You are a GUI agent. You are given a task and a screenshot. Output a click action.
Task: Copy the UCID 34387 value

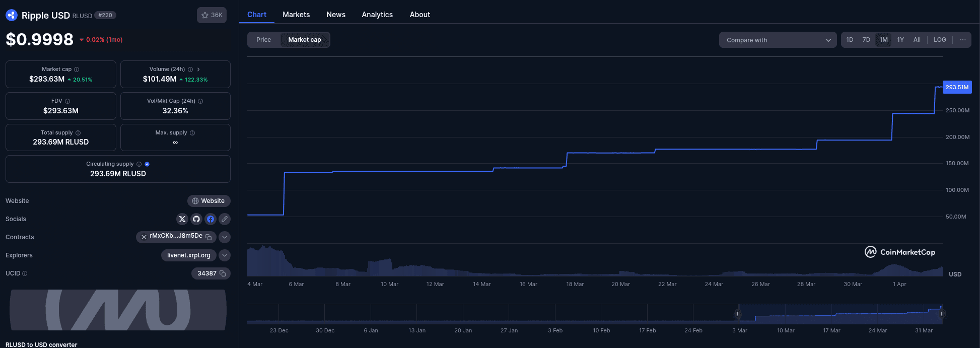click(x=223, y=273)
